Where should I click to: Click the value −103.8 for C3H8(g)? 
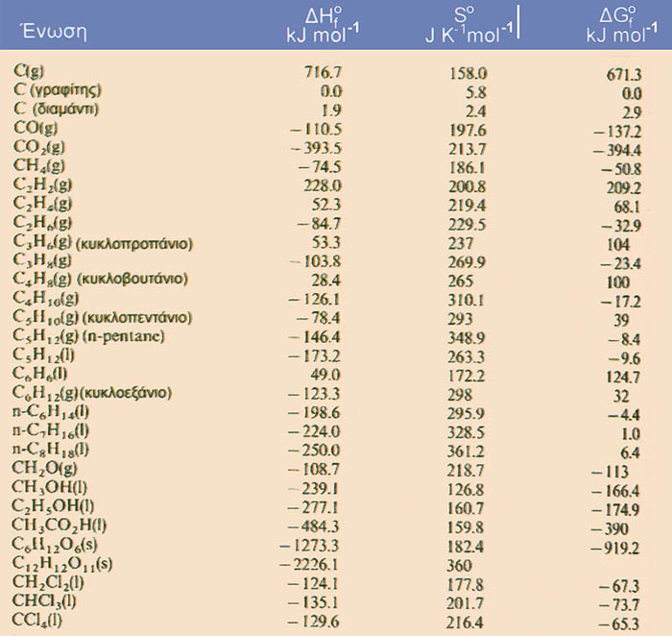click(x=315, y=261)
